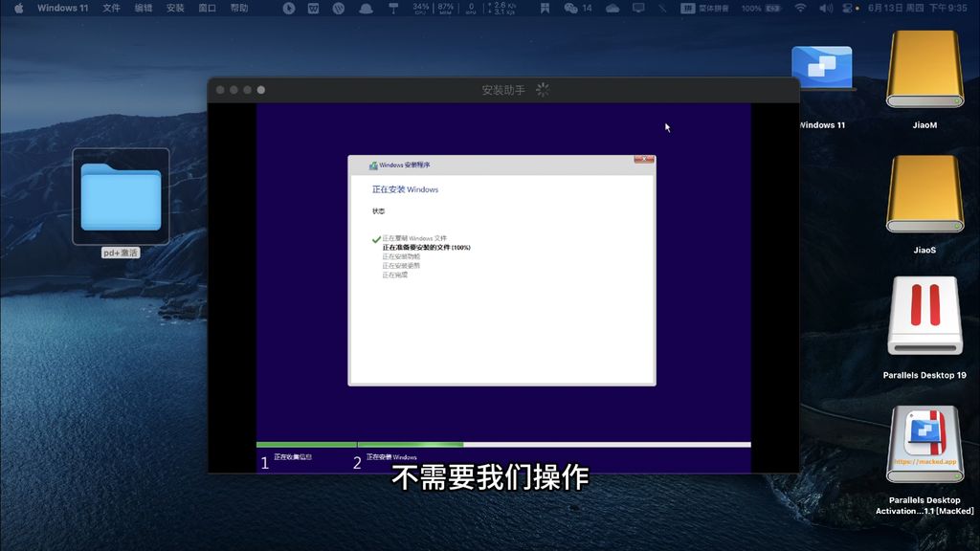
Task: Open the 窗口 menu
Action: [207, 8]
